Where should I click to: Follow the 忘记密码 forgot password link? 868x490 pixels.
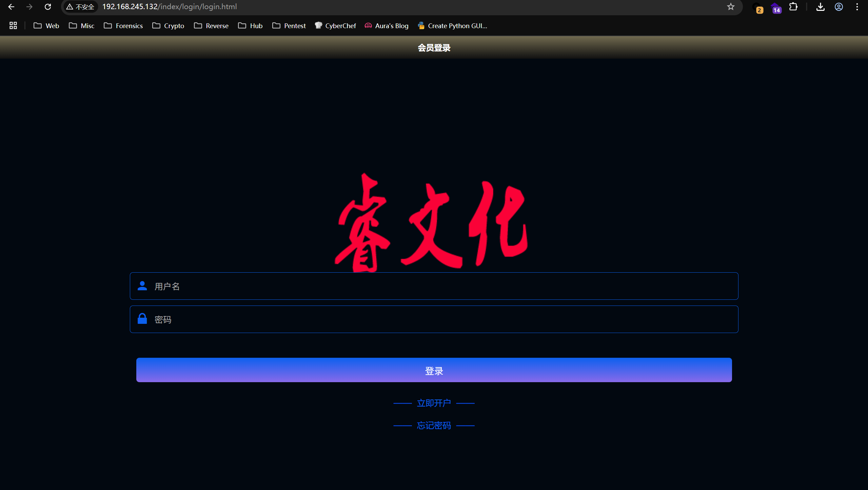tap(434, 425)
